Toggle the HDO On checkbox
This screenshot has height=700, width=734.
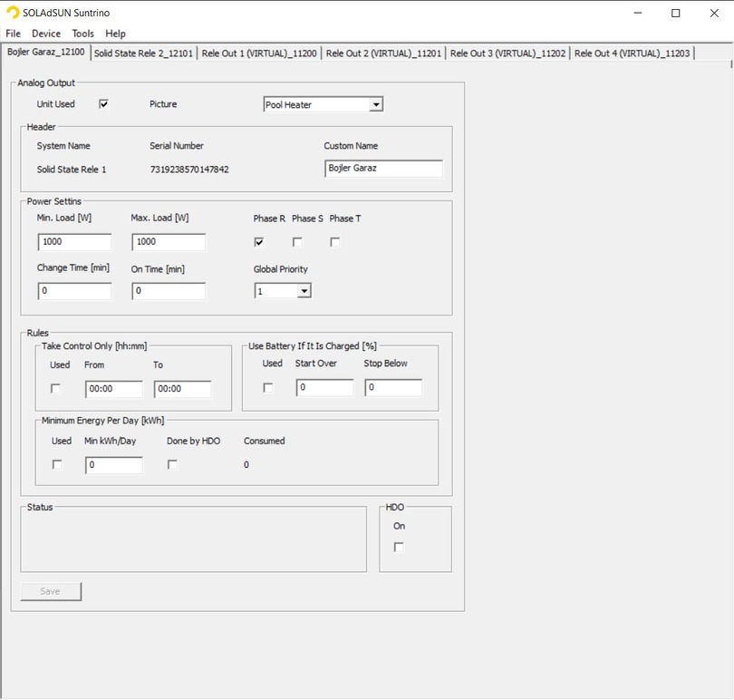(x=399, y=548)
